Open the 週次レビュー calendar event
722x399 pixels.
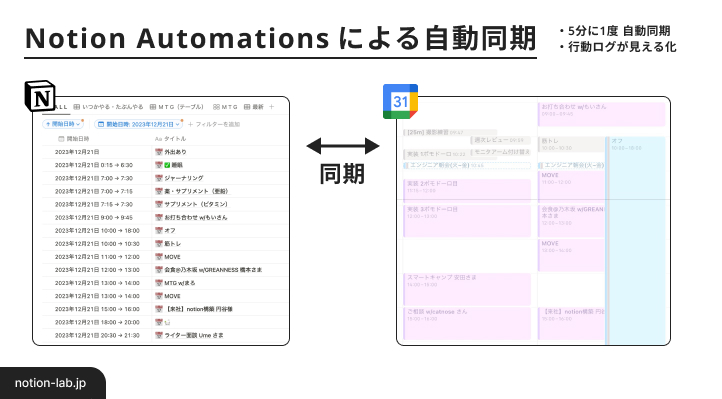(x=501, y=140)
